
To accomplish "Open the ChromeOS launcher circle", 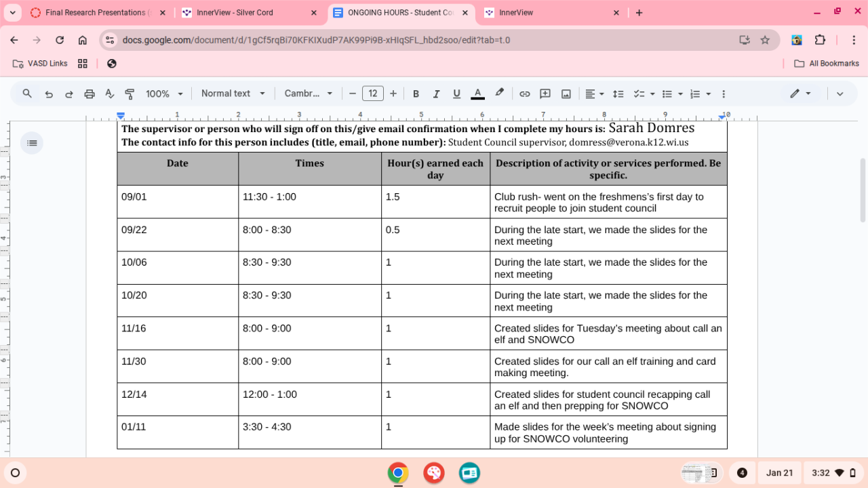I will [15, 473].
